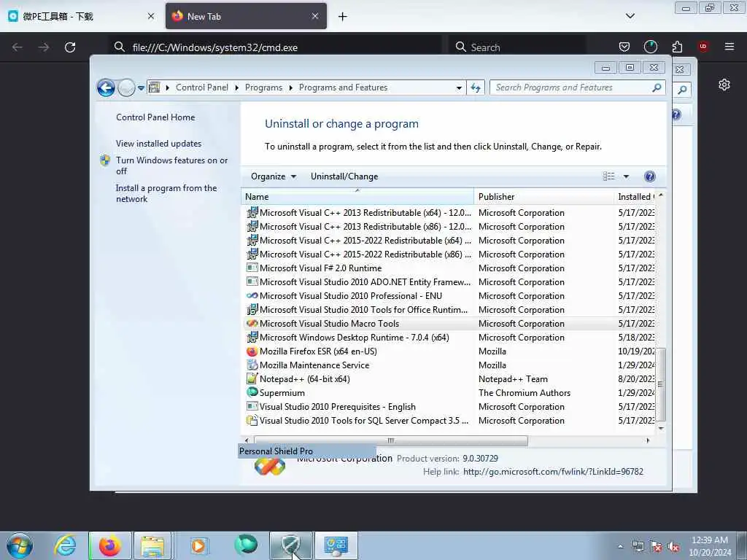This screenshot has height=560, width=747.
Task: Click shield icon beside Turn Windows features
Action: pos(105,160)
